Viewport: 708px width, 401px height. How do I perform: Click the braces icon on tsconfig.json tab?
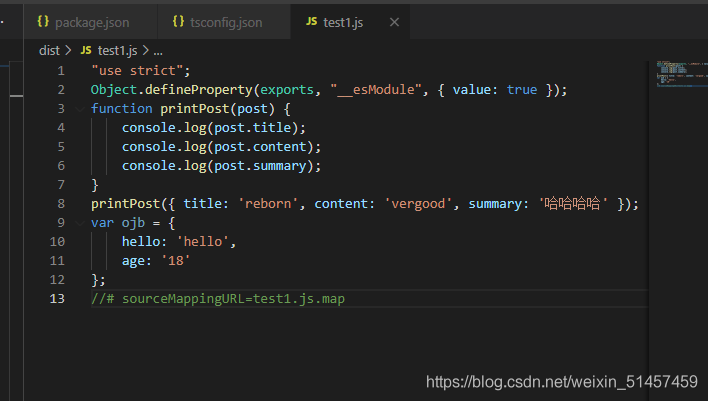(x=178, y=21)
